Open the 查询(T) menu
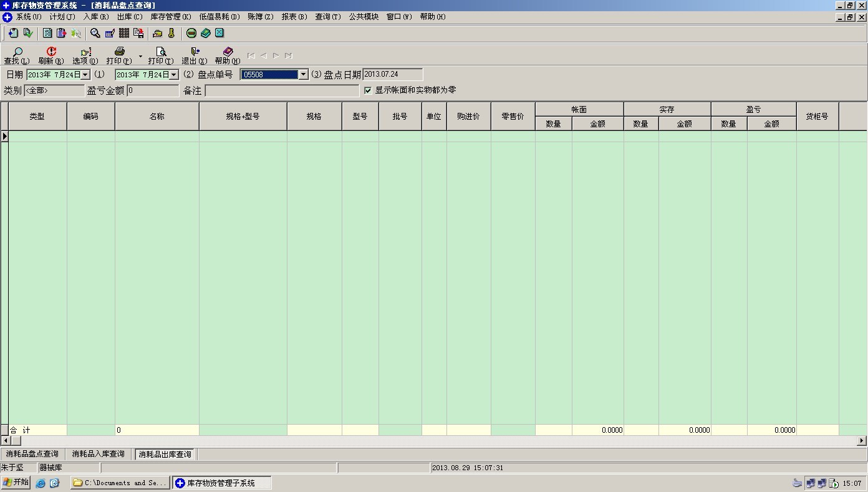The height and width of the screenshot is (492, 868). click(328, 17)
